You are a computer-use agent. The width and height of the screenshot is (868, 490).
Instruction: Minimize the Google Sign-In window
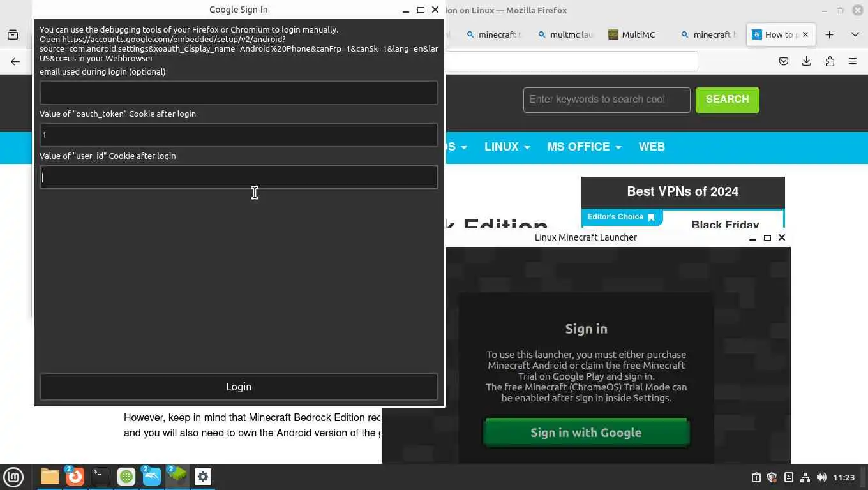(x=406, y=10)
